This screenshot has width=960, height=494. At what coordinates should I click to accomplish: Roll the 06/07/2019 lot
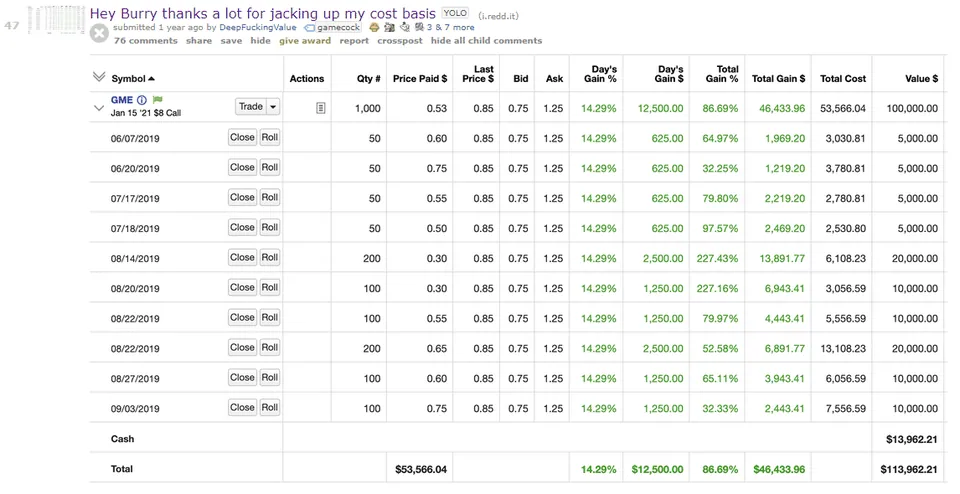pyautogui.click(x=270, y=137)
